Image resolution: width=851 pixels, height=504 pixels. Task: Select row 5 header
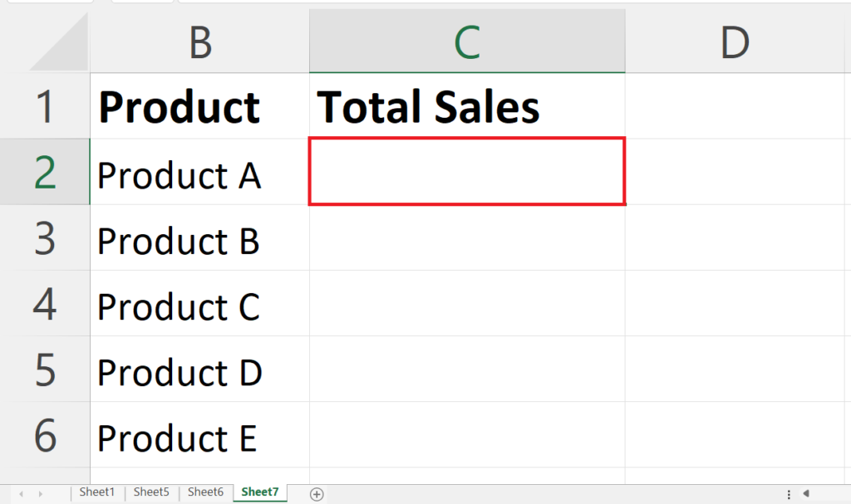point(45,369)
